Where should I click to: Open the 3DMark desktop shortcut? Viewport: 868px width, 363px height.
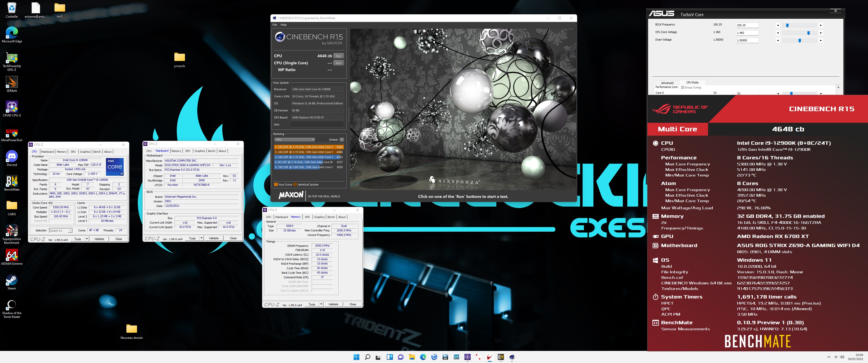12,84
